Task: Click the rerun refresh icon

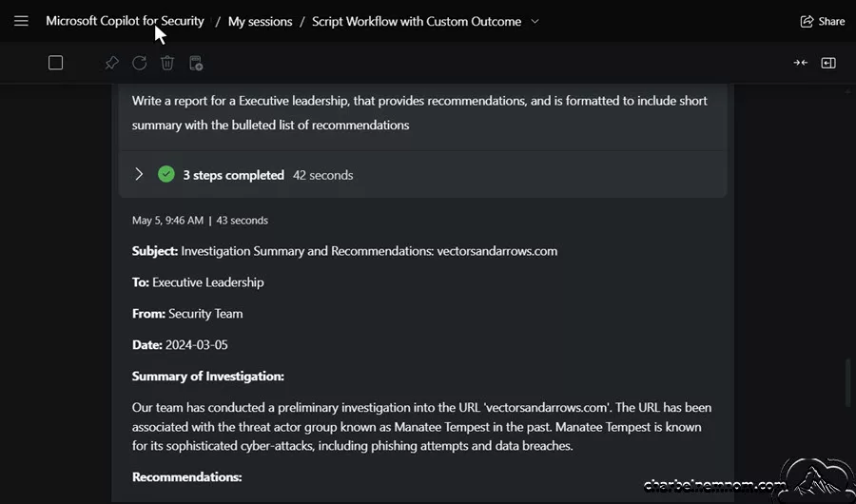Action: coord(140,63)
